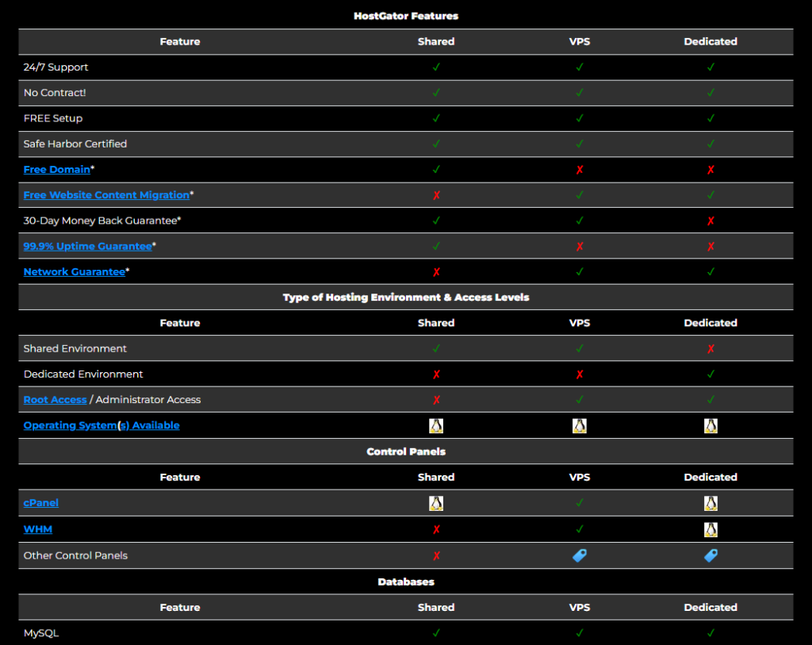Click the green check for Shared MySQL
812x645 pixels.
coord(437,632)
